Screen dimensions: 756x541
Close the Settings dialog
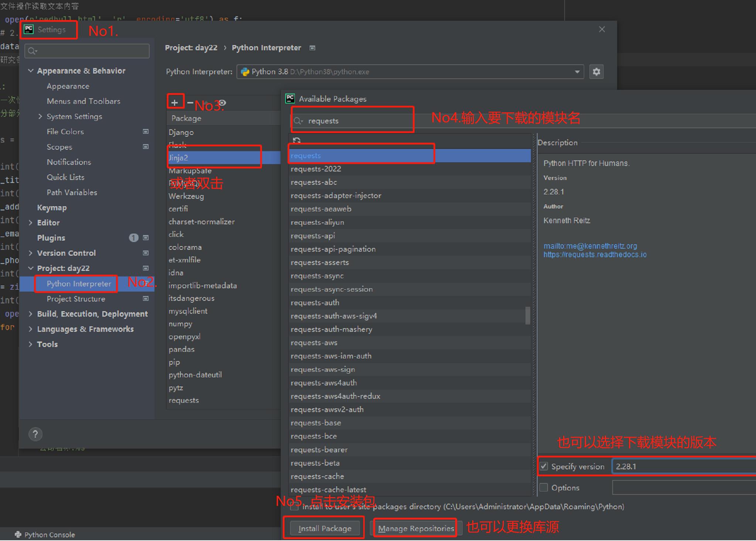[602, 29]
